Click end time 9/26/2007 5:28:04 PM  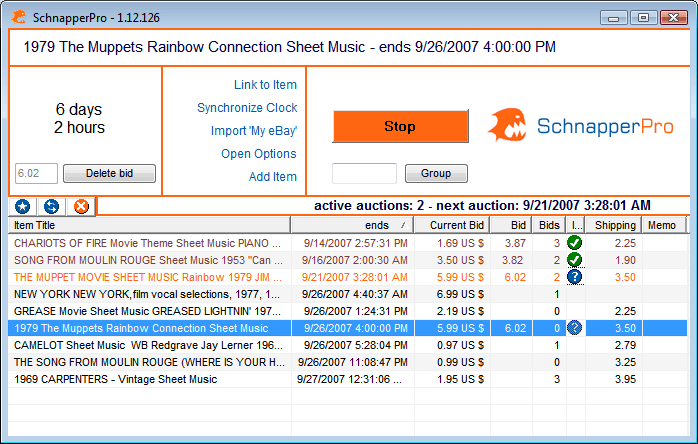click(356, 345)
